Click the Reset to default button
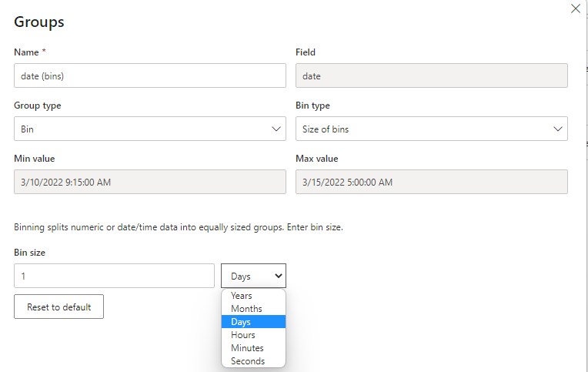 pos(58,307)
